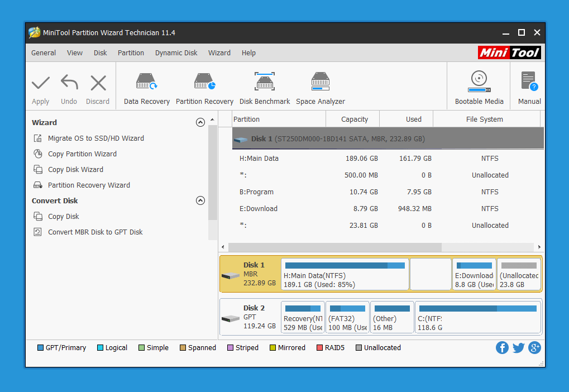The width and height of the screenshot is (569, 392).
Task: Open the Disk Benchmark tool
Action: pos(265,89)
